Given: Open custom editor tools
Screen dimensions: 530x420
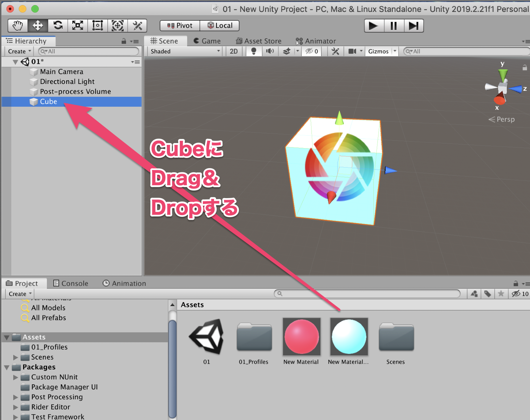Looking at the screenshot, I should coord(137,25).
